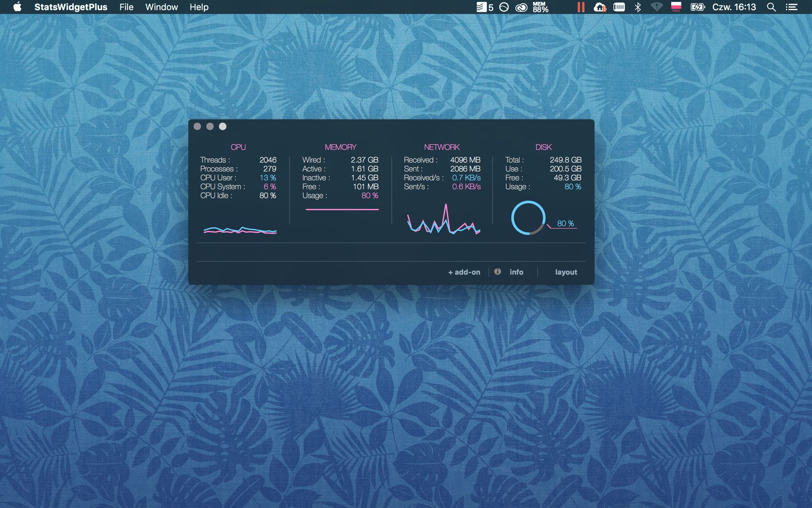812x508 pixels.
Task: Click the DISK section heading
Action: 543,147
